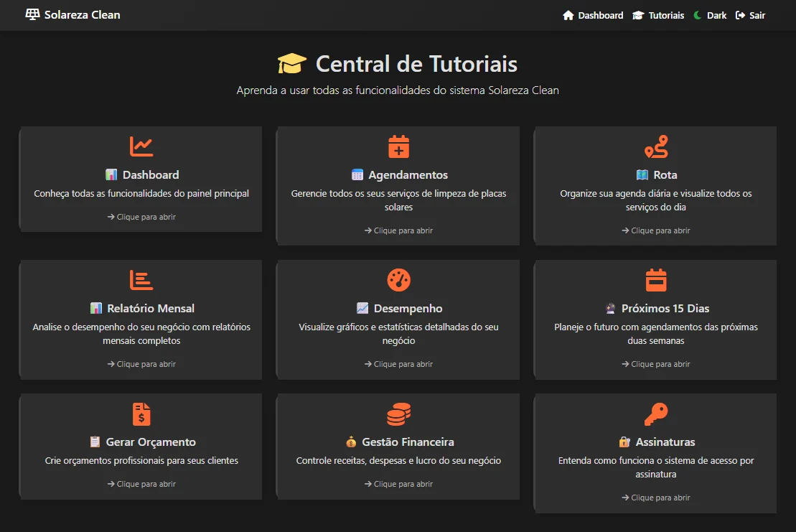Image resolution: width=796 pixels, height=532 pixels.
Task: Log out using the Sair menu item
Action: coord(750,15)
